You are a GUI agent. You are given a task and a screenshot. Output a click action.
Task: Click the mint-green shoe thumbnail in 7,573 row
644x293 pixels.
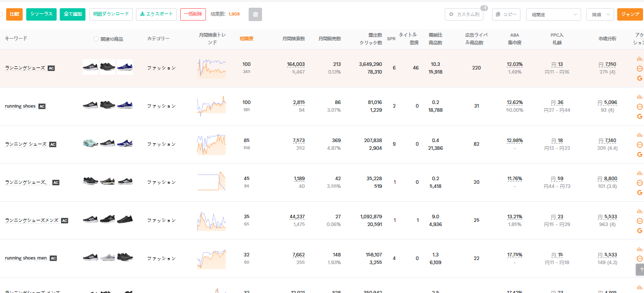pos(91,144)
